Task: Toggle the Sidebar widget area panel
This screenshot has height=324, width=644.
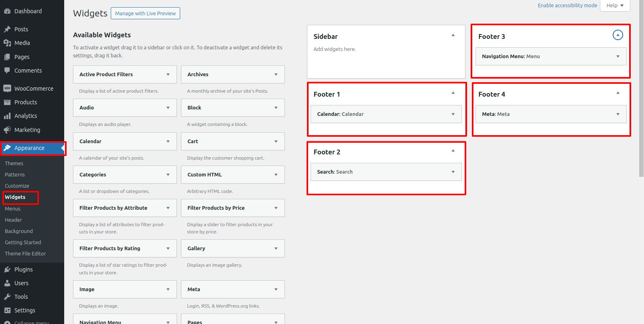Action: (x=453, y=35)
